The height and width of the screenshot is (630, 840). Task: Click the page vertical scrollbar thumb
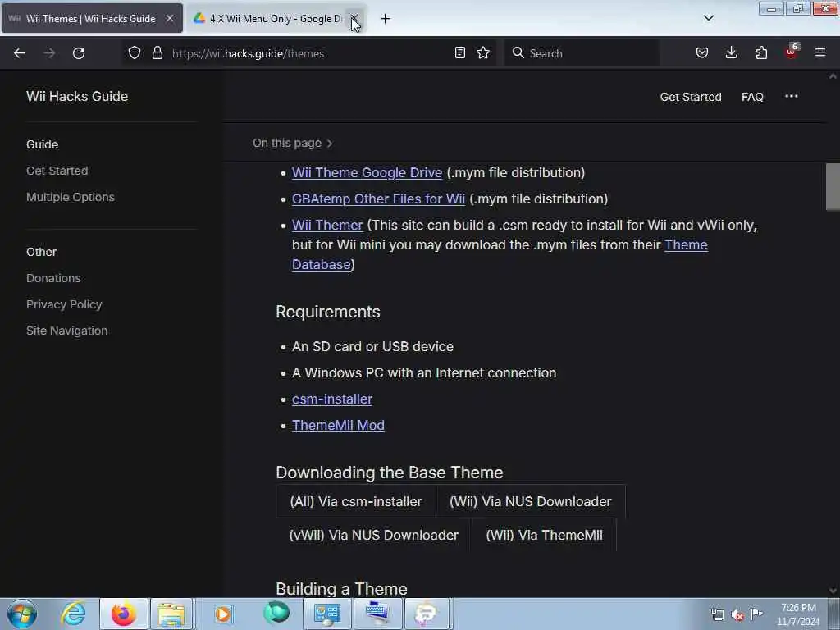833,187
